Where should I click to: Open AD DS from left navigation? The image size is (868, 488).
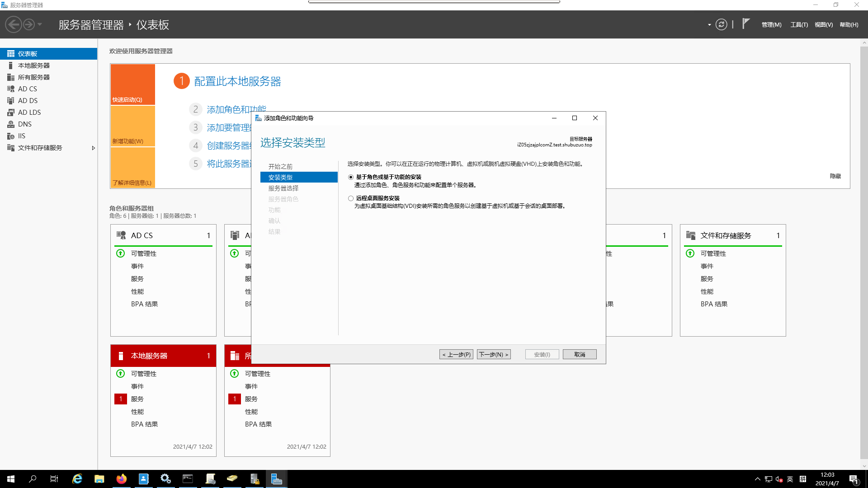click(x=28, y=100)
